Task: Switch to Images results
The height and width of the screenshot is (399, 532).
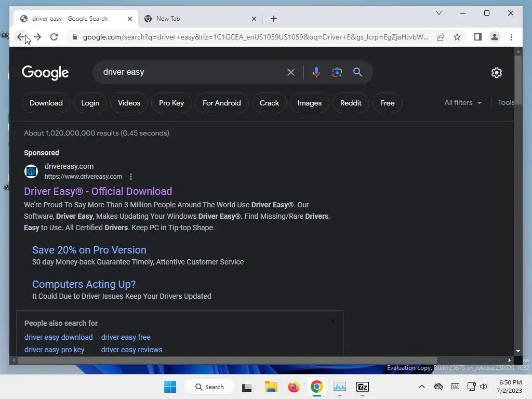Action: click(310, 103)
